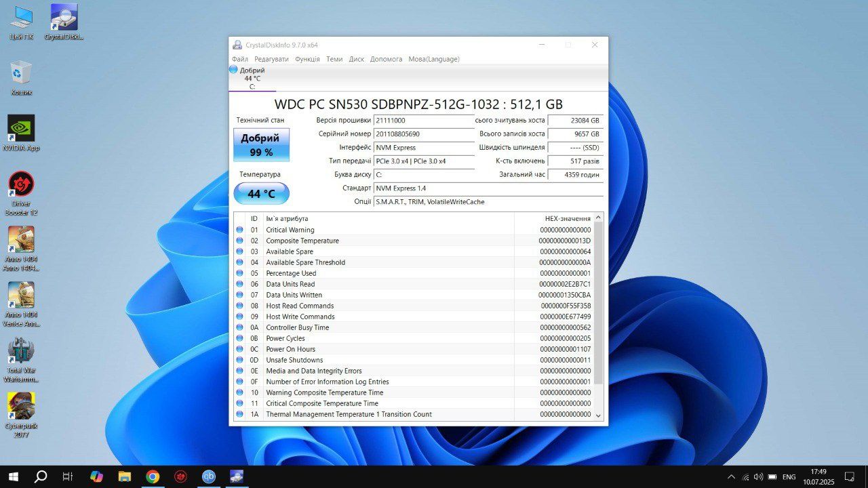868x488 pixels.
Task: Click the blue status dot for Percentage Used
Action: [x=239, y=273]
